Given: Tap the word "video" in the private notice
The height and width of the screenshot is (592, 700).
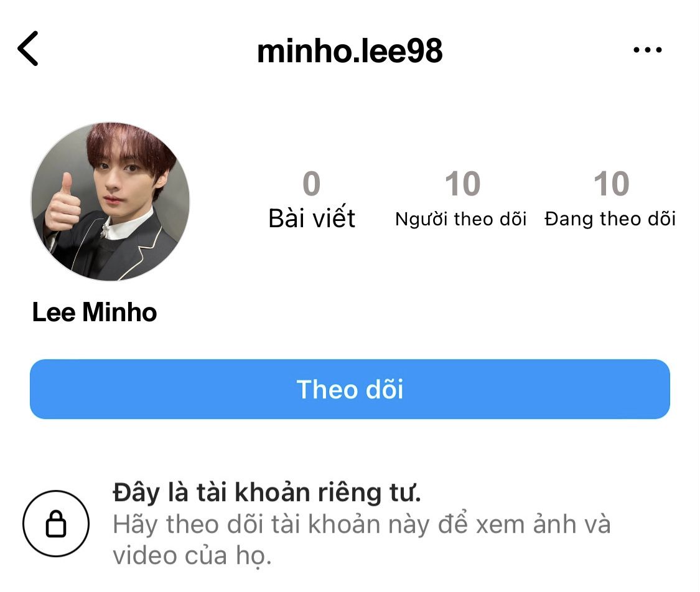Looking at the screenshot, I should click(x=144, y=556).
